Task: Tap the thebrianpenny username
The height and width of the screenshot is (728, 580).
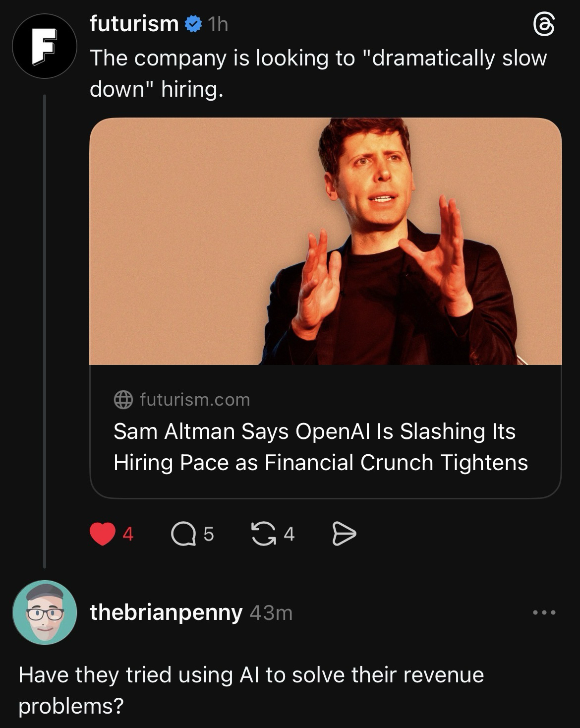Action: (166, 612)
